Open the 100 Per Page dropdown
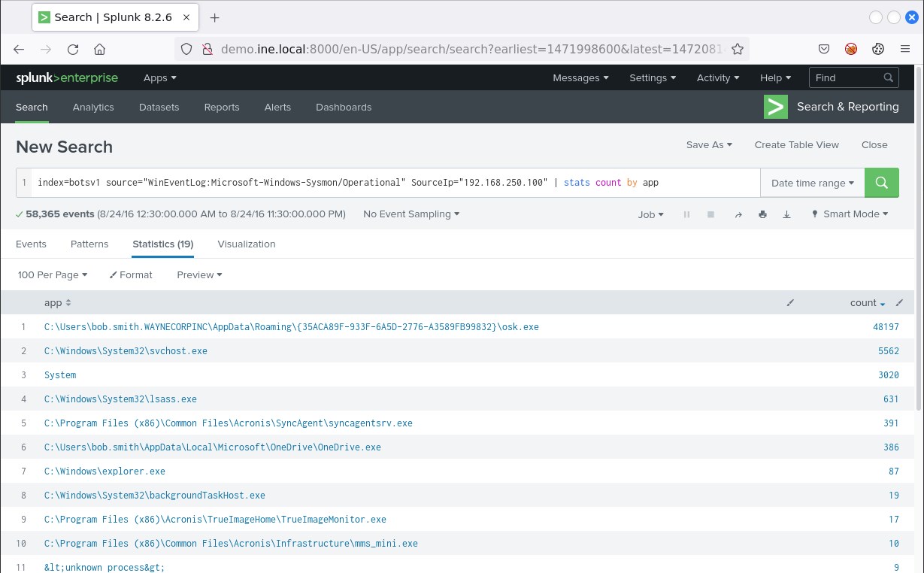 tap(53, 275)
